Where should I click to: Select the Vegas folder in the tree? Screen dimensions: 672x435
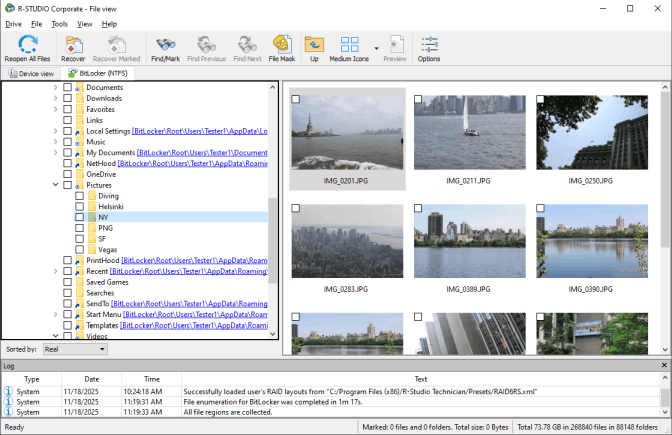(x=108, y=250)
